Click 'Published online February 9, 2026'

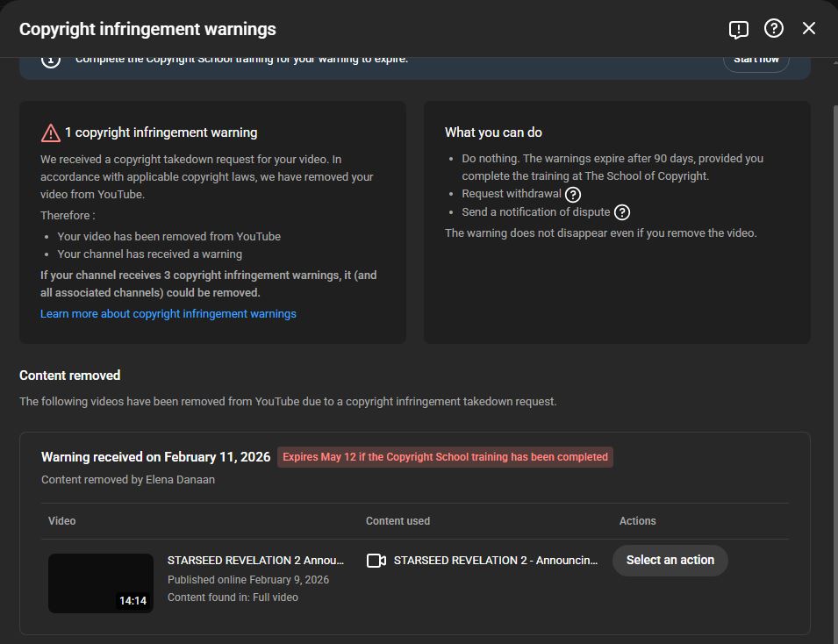248,579
